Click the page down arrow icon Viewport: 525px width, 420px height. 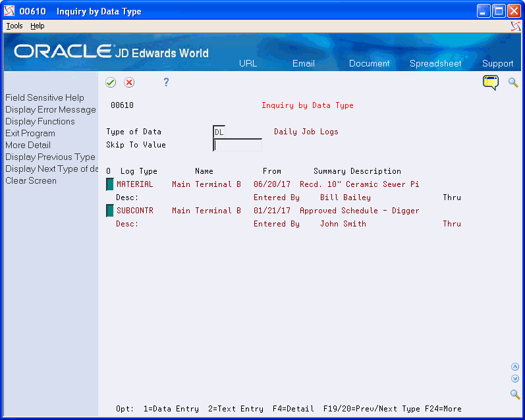(515, 379)
